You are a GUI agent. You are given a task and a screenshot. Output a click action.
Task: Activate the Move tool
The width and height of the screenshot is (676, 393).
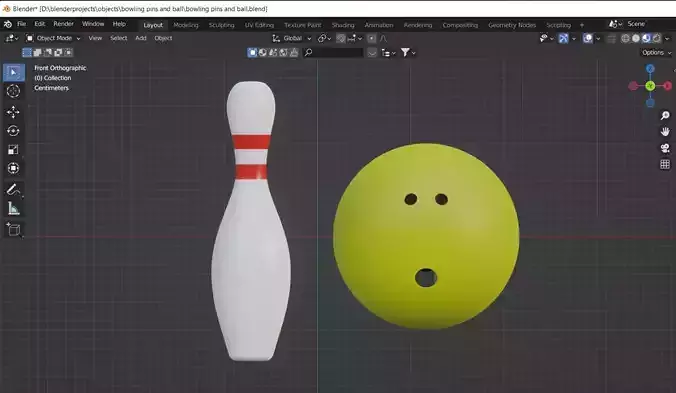(x=13, y=112)
